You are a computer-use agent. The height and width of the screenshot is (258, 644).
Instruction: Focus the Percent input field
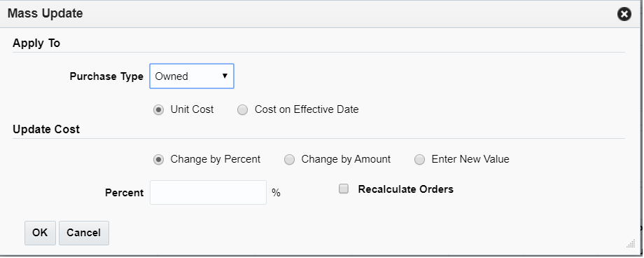click(x=208, y=192)
